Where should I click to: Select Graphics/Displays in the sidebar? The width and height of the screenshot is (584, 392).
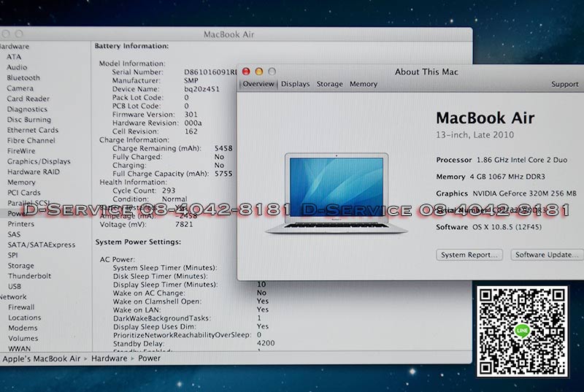[39, 161]
